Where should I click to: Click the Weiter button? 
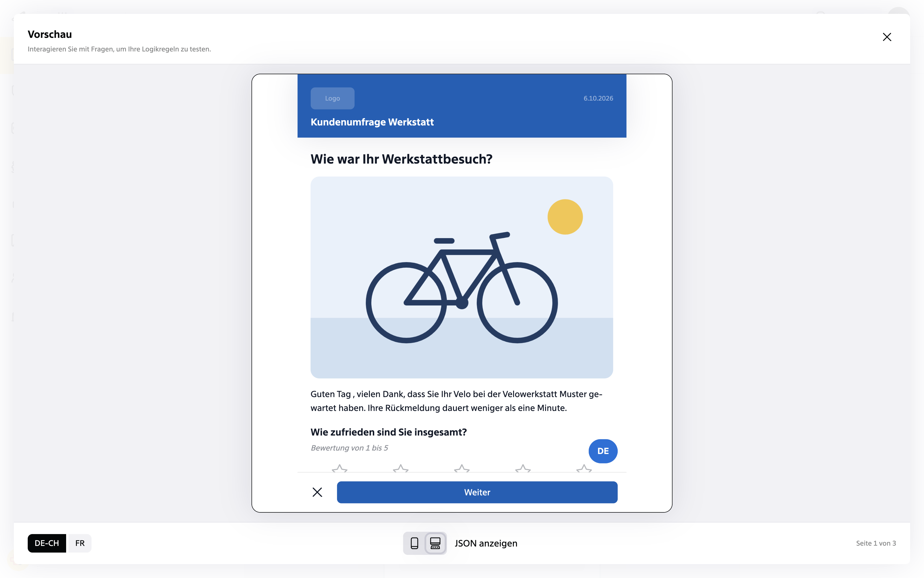point(477,492)
